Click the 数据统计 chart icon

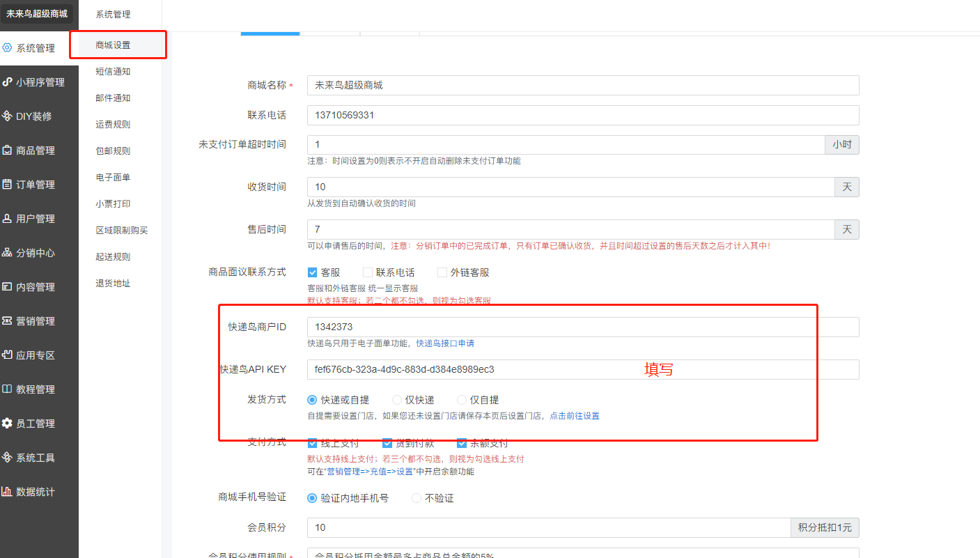(x=8, y=492)
